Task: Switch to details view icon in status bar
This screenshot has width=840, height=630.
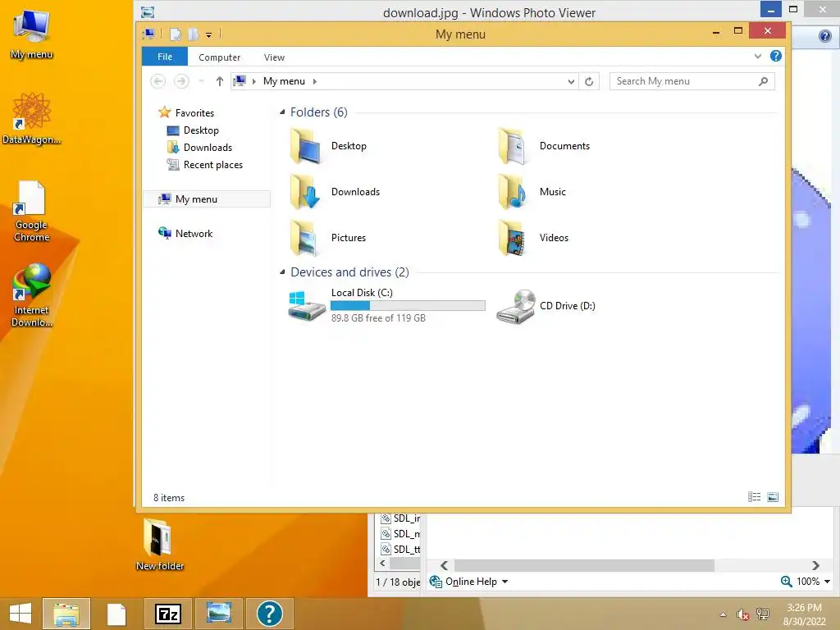Action: click(x=754, y=497)
